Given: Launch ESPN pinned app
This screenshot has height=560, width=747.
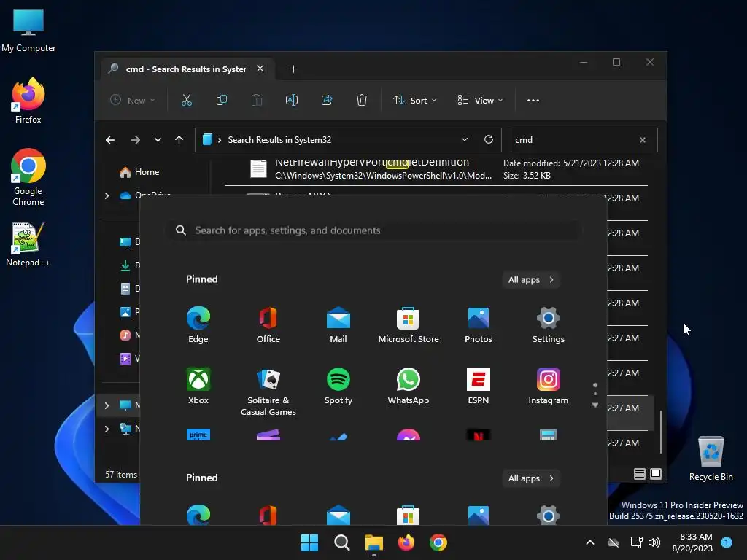Looking at the screenshot, I should pos(479,386).
